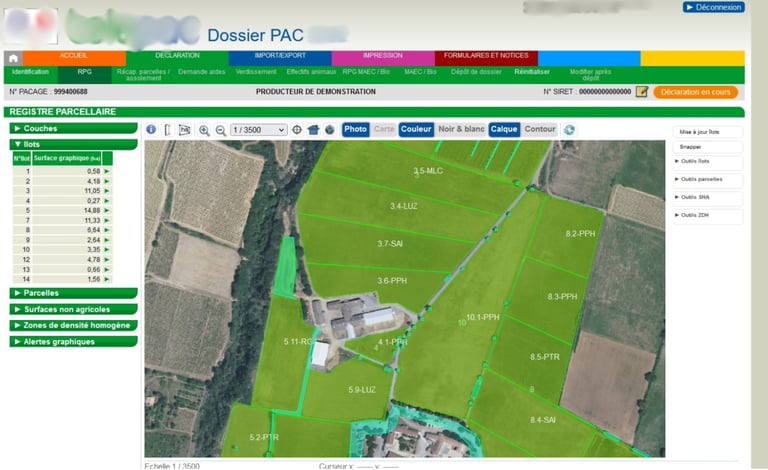Screen dimensions: 768x470
Task: Click the Déconnexion button
Action: [714, 7]
